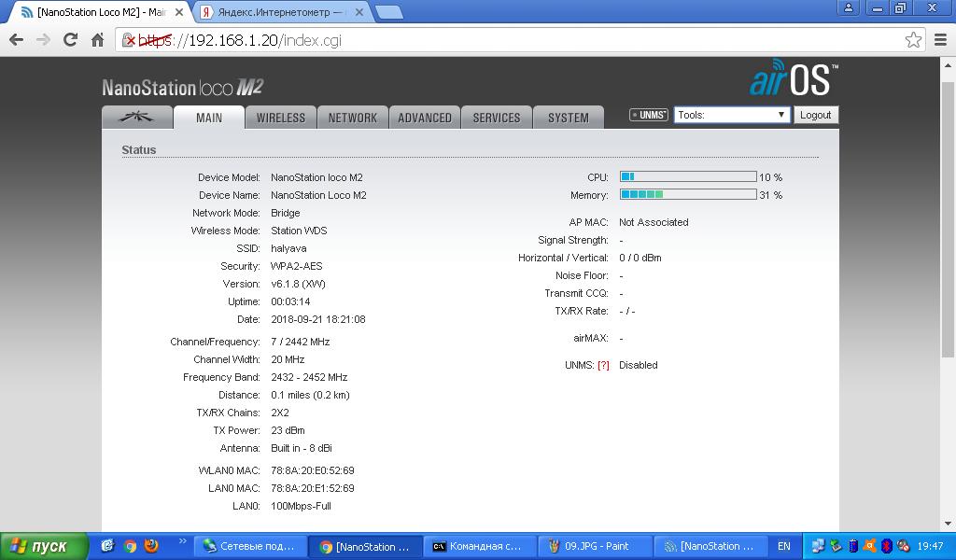Open the Chrome hamburger menu
This screenshot has width=956, height=560.
click(941, 40)
